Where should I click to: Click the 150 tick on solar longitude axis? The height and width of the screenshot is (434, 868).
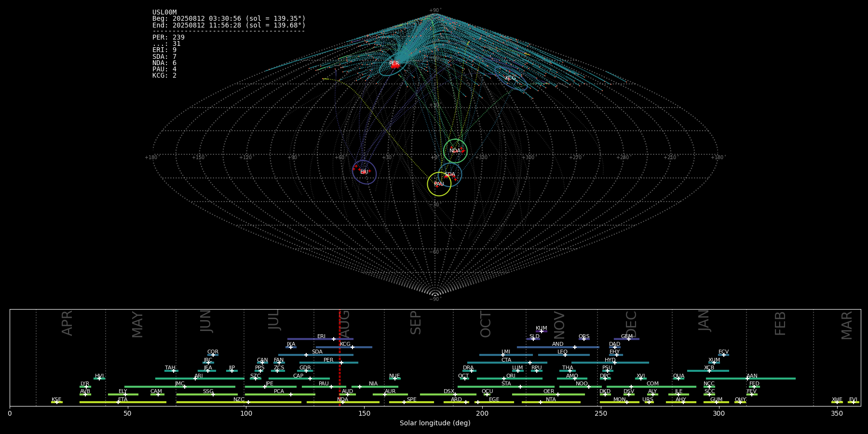pyautogui.click(x=364, y=413)
